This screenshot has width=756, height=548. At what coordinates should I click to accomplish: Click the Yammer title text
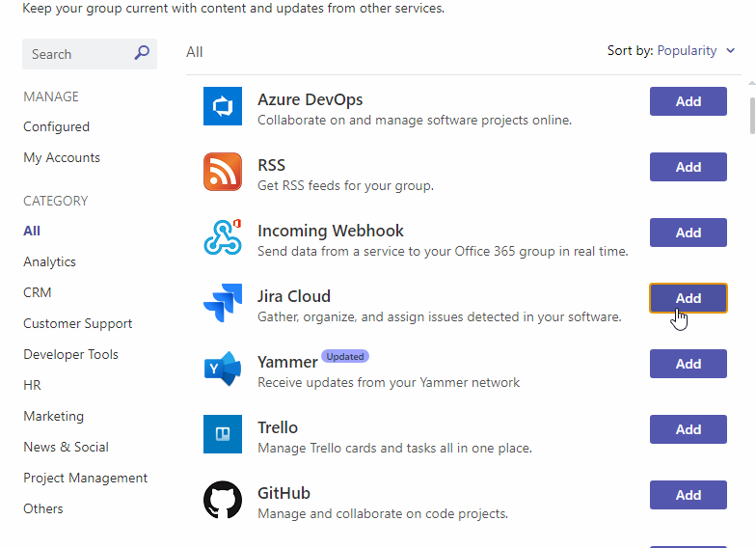click(287, 362)
